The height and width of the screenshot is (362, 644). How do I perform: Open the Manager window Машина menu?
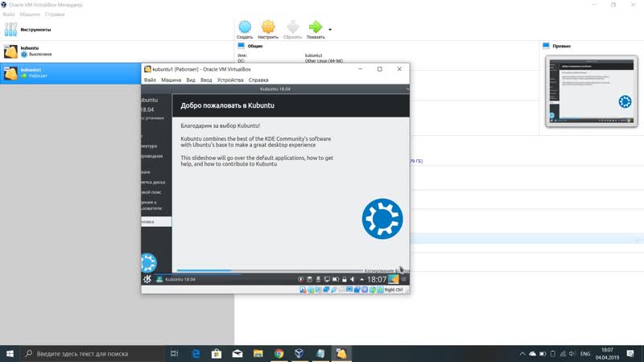[x=30, y=14]
